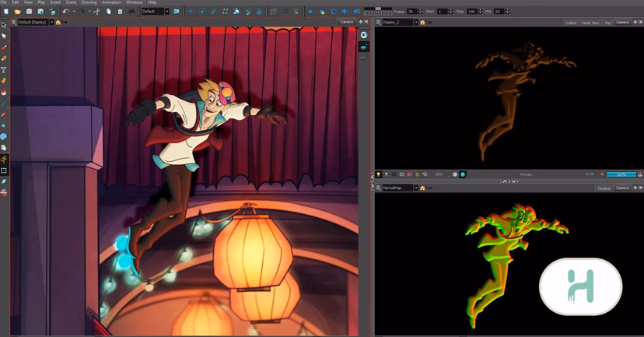Viewport: 644px width, 337px height.
Task: Cut selection with the scissors icon
Action: 97,12
